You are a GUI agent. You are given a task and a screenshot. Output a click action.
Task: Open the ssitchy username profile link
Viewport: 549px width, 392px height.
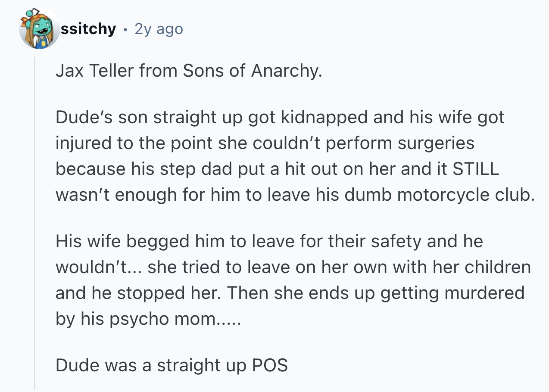[88, 29]
